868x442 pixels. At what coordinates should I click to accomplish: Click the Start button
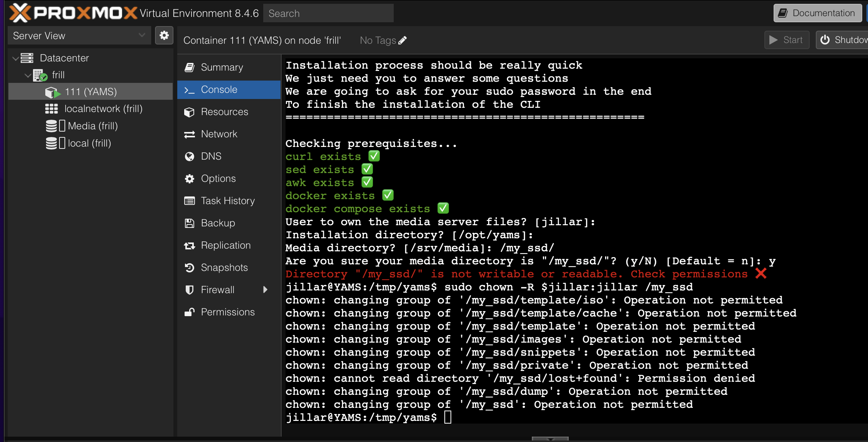787,40
